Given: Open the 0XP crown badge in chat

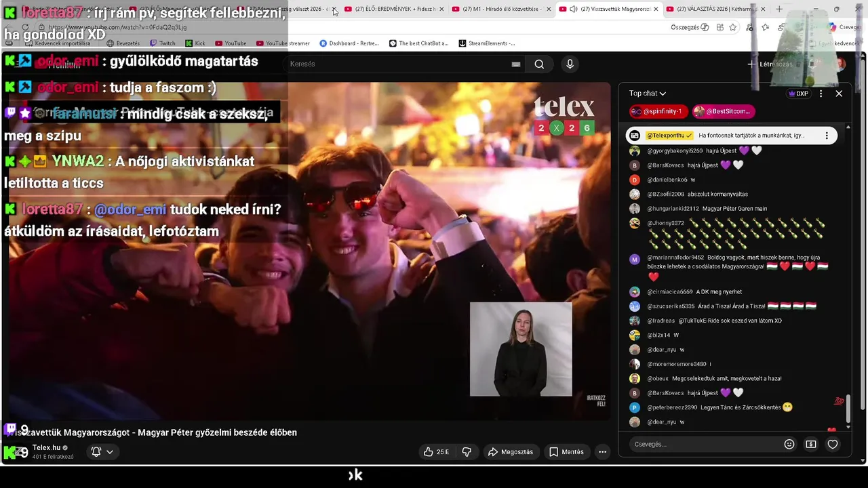Looking at the screenshot, I should pyautogui.click(x=799, y=94).
